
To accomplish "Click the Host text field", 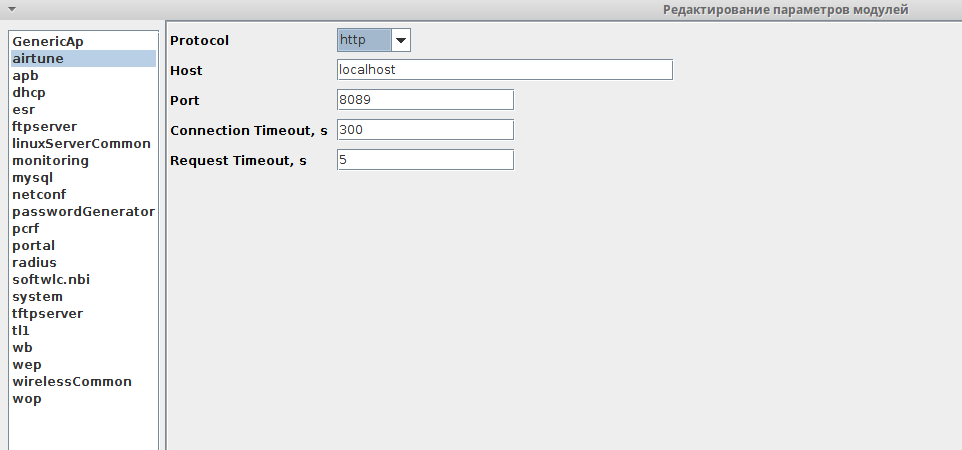I will pyautogui.click(x=505, y=70).
